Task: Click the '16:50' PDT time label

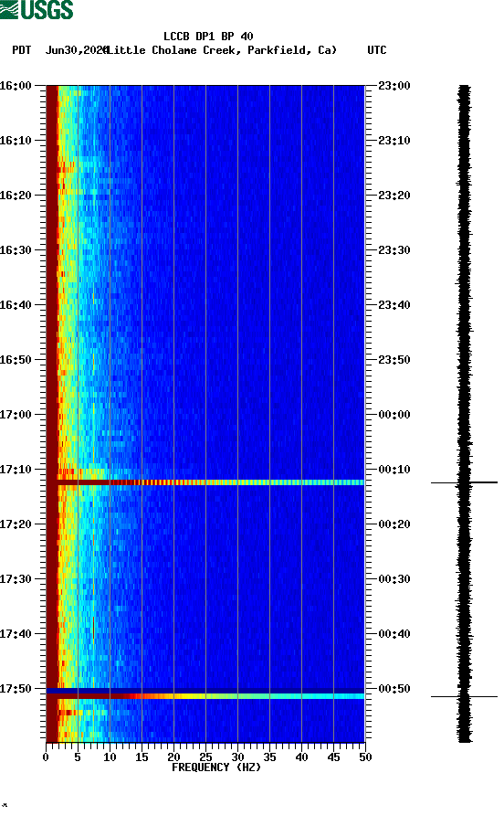Action: click(x=16, y=360)
